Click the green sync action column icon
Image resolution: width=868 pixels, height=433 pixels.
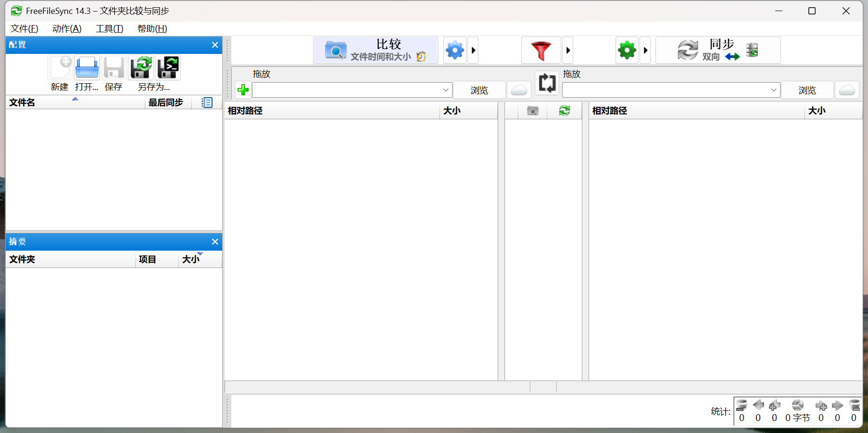[x=565, y=111]
